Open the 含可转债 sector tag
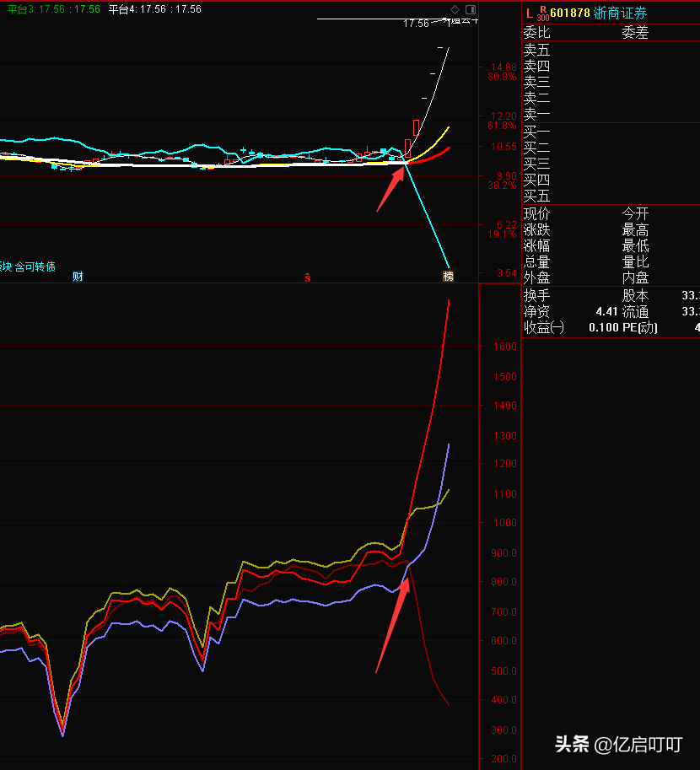The width and height of the screenshot is (700, 770). click(x=35, y=267)
